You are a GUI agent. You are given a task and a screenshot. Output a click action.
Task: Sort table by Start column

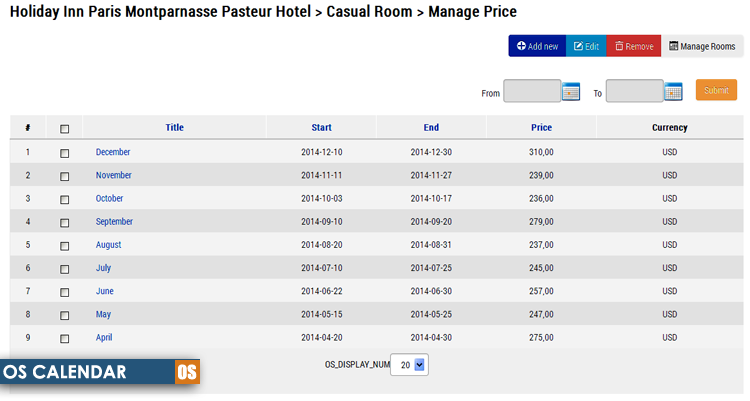coord(321,127)
